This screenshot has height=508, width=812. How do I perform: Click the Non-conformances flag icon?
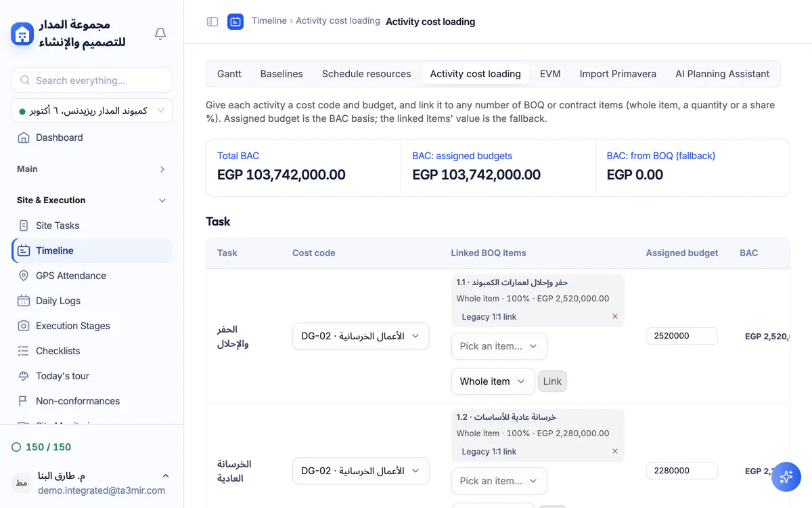24,401
